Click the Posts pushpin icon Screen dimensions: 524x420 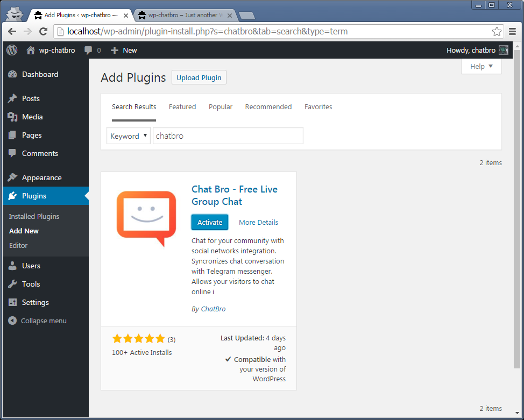12,98
